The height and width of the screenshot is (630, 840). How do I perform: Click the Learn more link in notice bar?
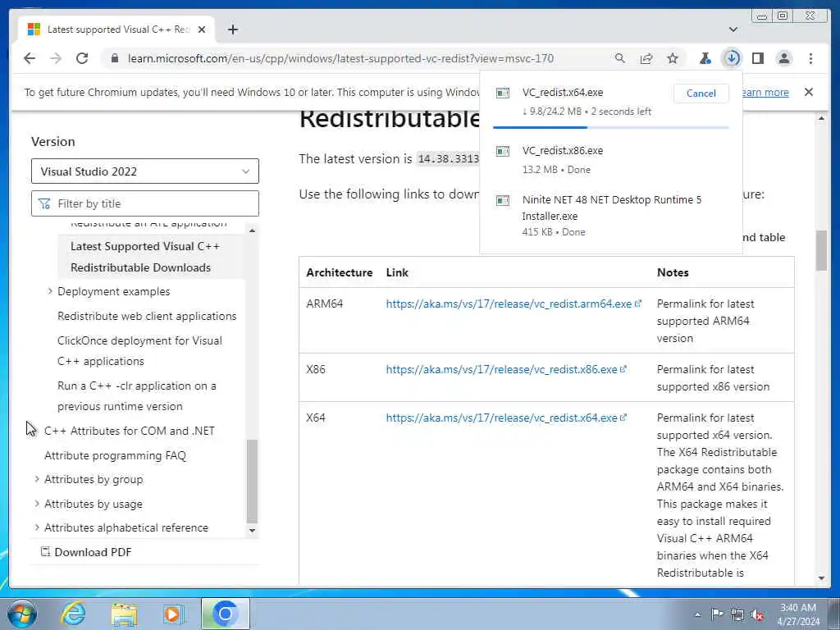pos(765,92)
